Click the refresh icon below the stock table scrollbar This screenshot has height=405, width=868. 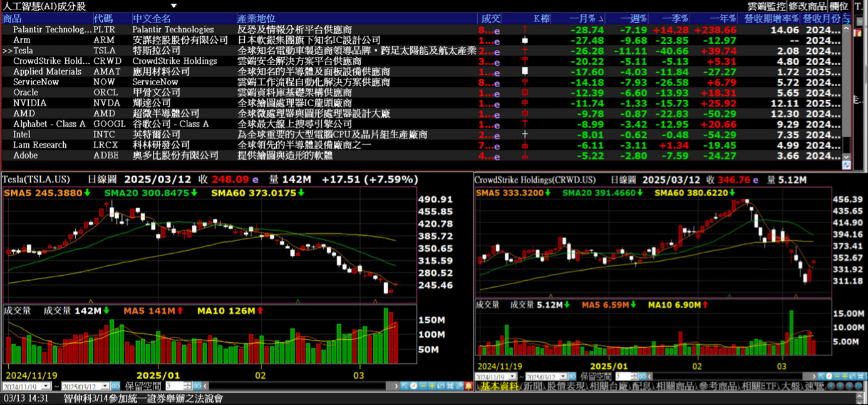tap(847, 165)
